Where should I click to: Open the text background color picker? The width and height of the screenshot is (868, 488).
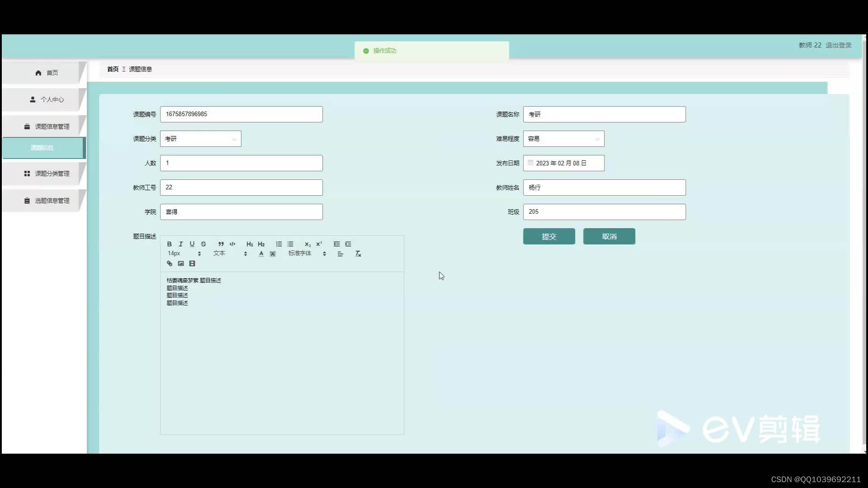pyautogui.click(x=273, y=254)
